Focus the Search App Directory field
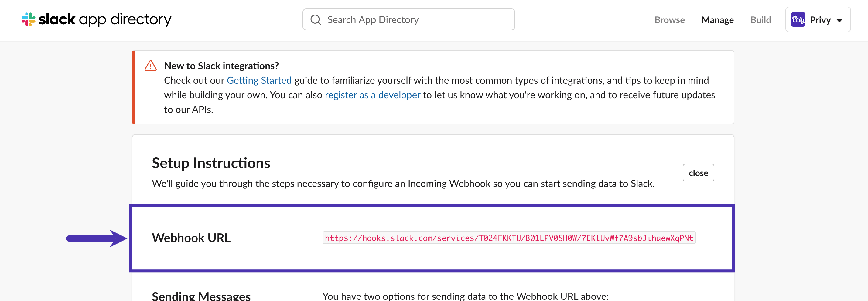The height and width of the screenshot is (301, 868). (x=408, y=20)
